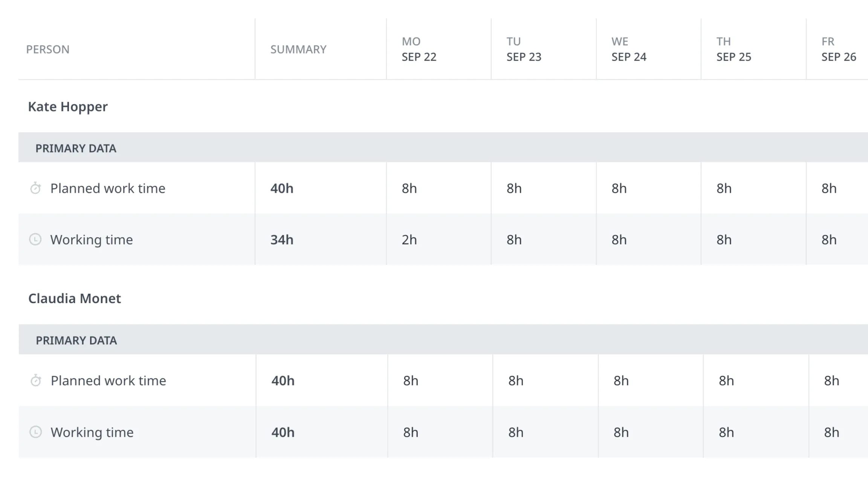868x488 pixels.
Task: Click Kate Hopper's planned work time stopwatch icon
Action: coord(35,188)
